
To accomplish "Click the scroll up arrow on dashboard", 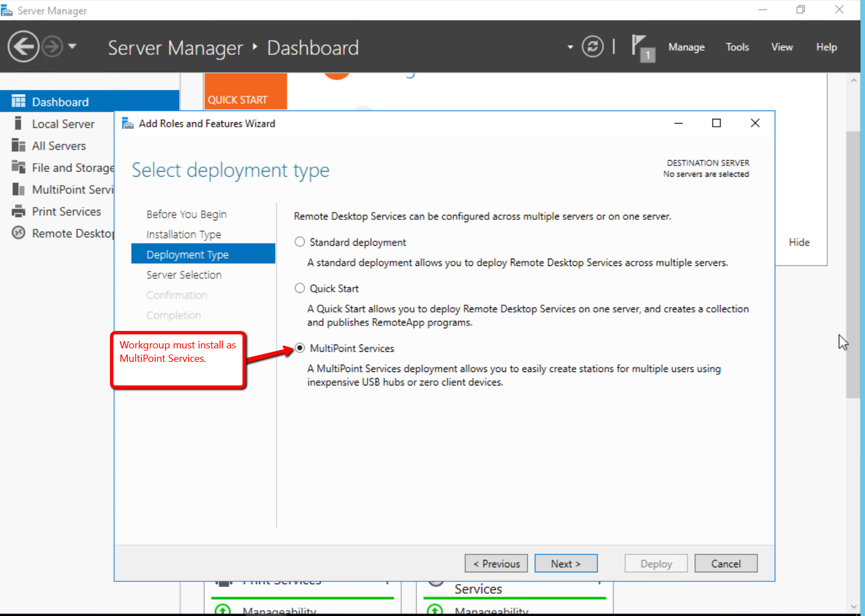I will 853,81.
